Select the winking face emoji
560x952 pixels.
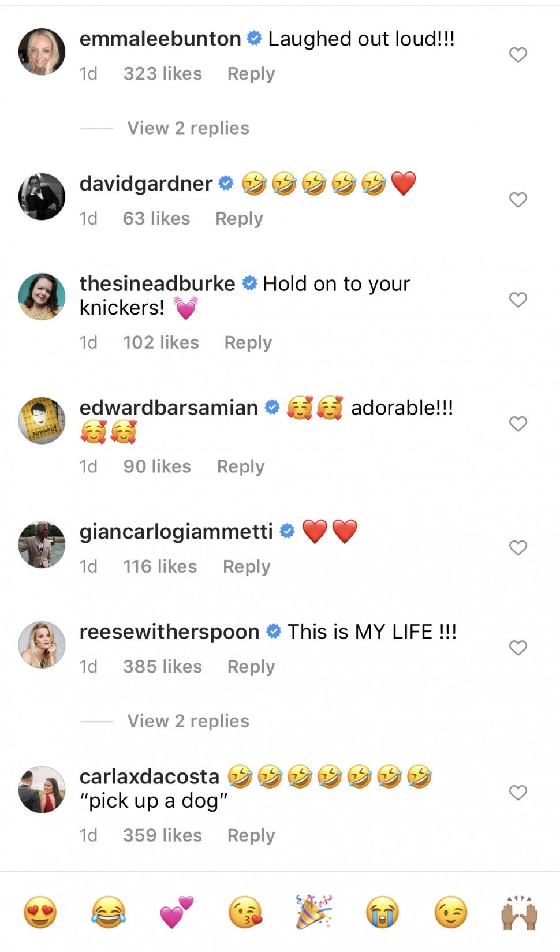[x=450, y=912]
